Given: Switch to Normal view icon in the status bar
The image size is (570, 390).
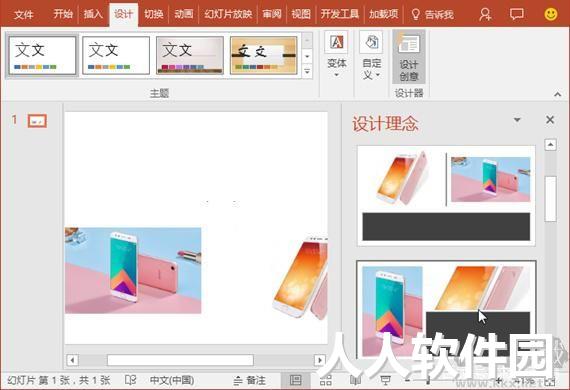Looking at the screenshot, I should (x=295, y=381).
